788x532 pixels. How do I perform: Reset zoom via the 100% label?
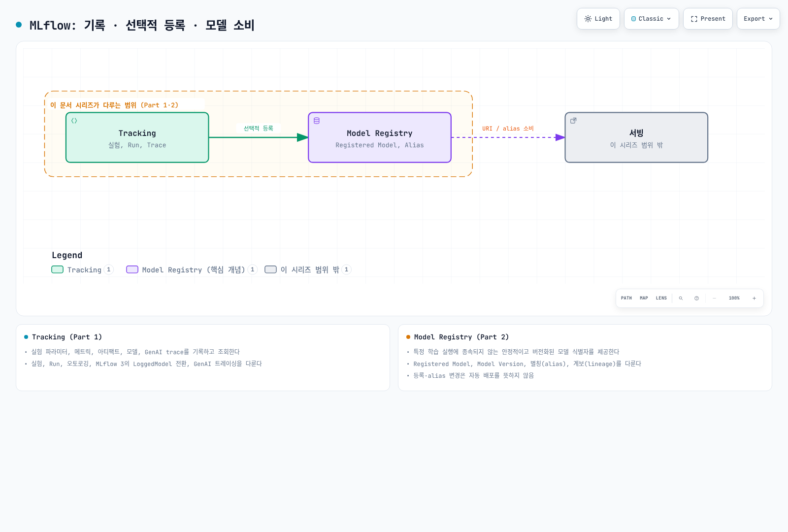tap(734, 298)
